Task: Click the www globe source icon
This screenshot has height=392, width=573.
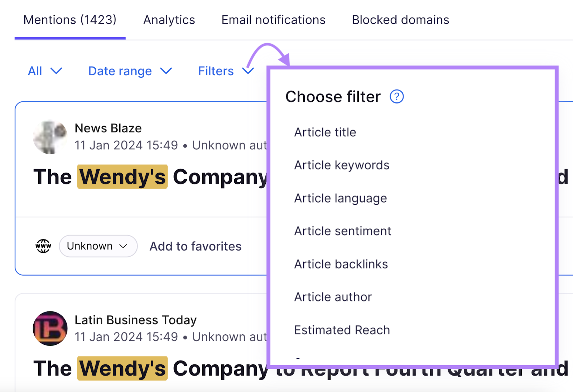Action: point(43,246)
